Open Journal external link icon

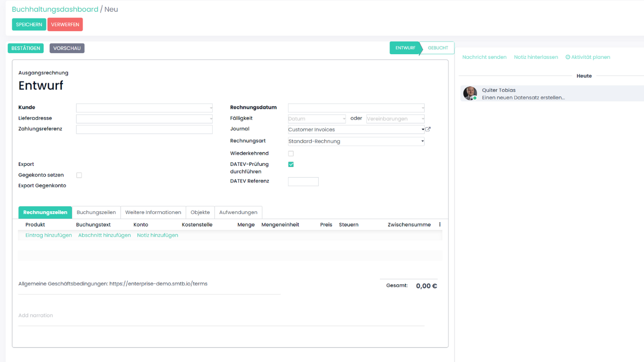pyautogui.click(x=428, y=129)
